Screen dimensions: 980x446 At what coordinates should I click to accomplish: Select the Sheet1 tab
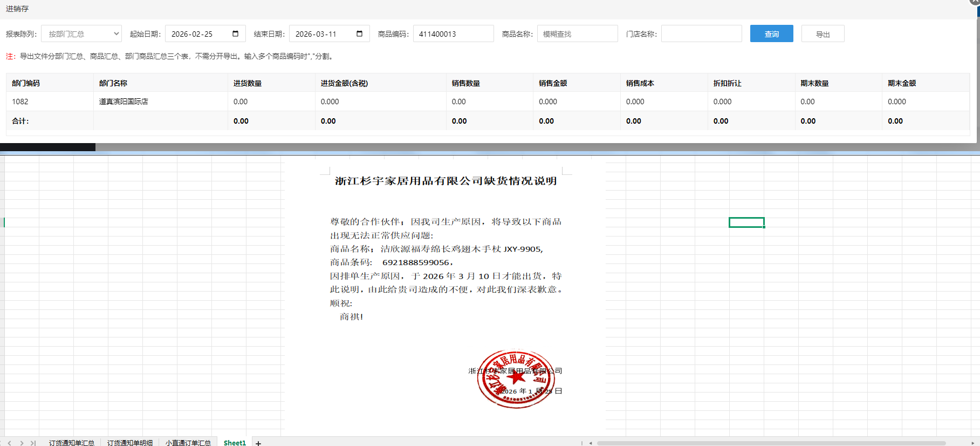click(235, 443)
